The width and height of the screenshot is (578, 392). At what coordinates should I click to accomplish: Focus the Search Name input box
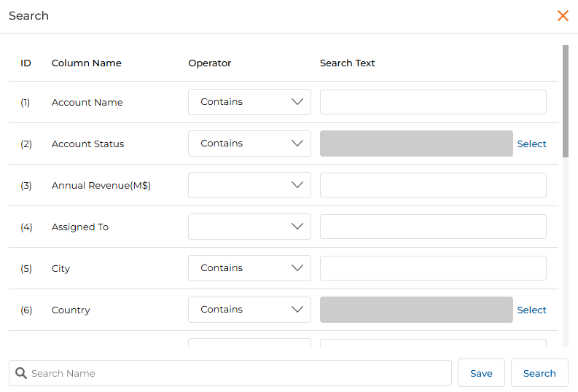click(230, 373)
